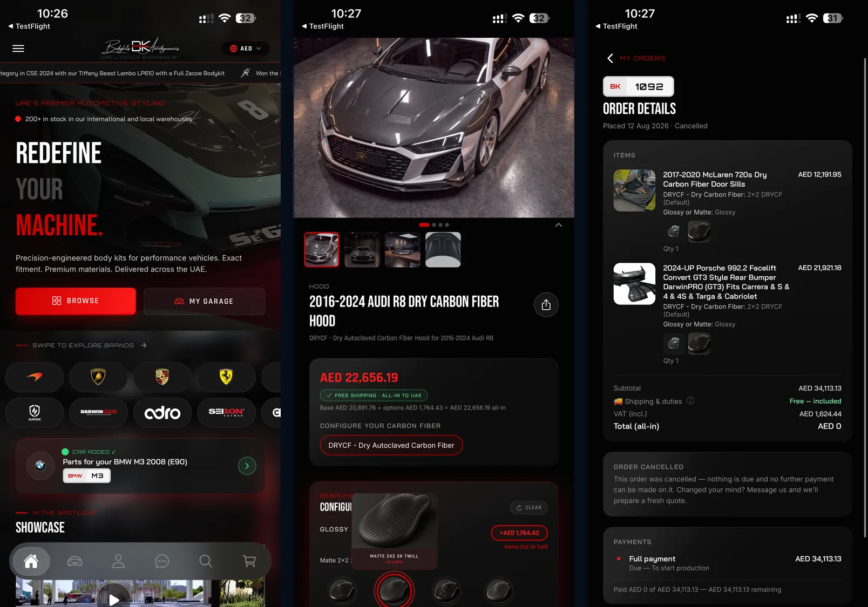Image resolution: width=868 pixels, height=607 pixels.
Task: Select DRYCF Dry Autoclaved Carbon Fiber option
Action: coord(391,445)
